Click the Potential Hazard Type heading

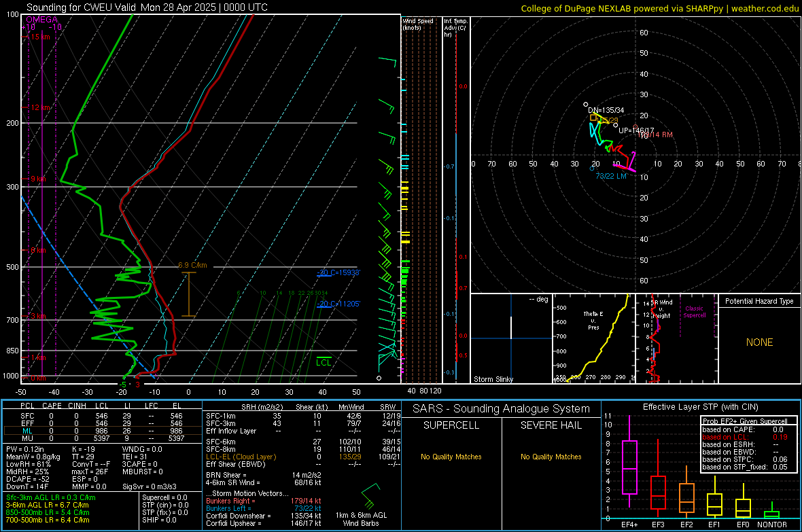(x=759, y=301)
